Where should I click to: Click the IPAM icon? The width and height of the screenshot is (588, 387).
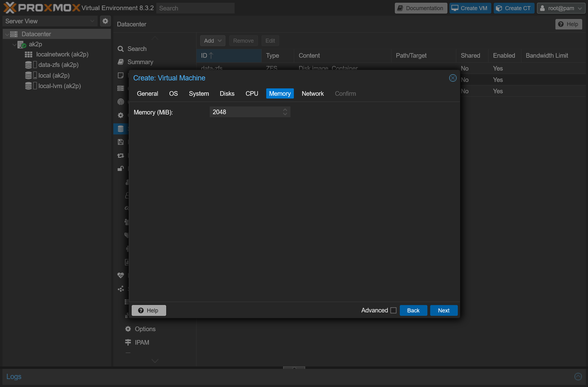pyautogui.click(x=128, y=342)
